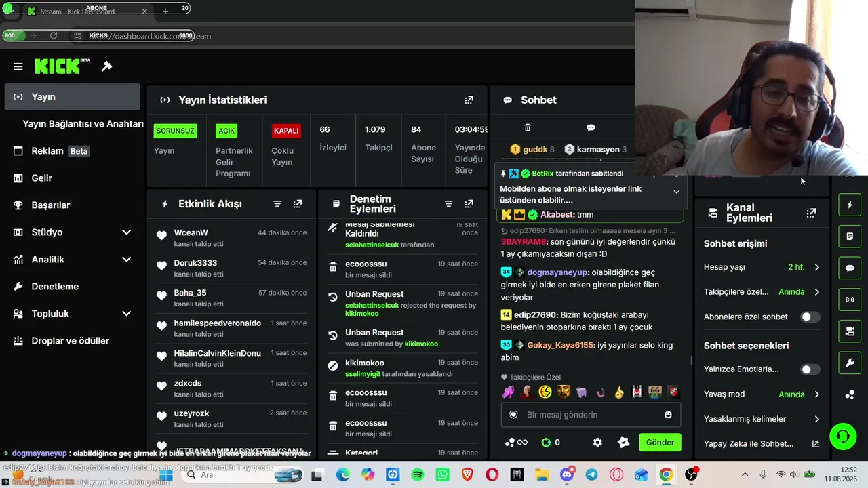Open Yapay Zeka ile Sohbet link
Screen dimensions: 868x488
[762, 444]
